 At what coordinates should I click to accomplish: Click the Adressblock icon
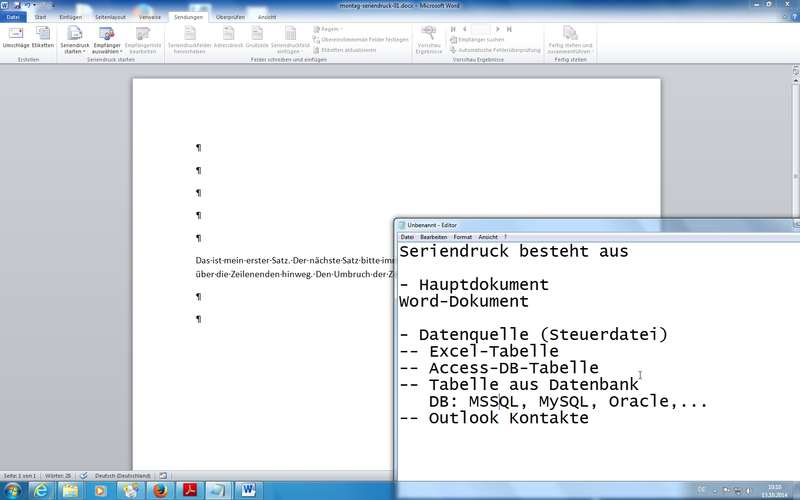228,38
